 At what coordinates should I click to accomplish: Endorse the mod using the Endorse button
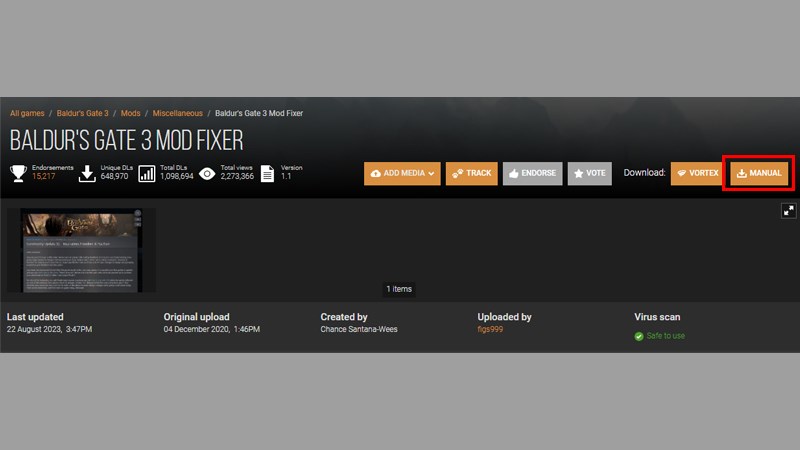(x=532, y=173)
